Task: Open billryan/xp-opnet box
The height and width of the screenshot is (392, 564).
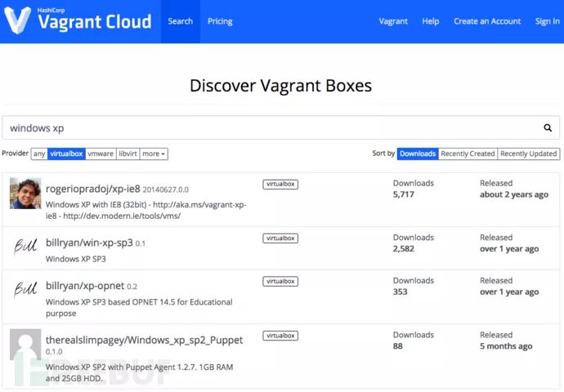Action: [85, 286]
